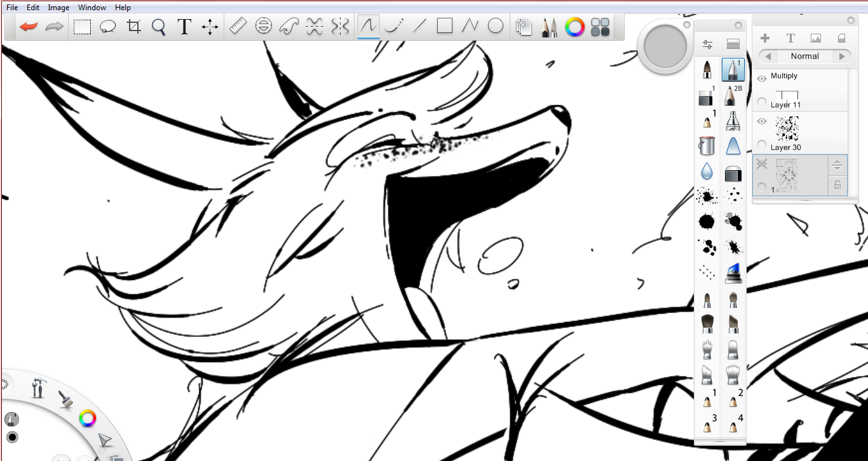This screenshot has width=868, height=461.
Task: Open the Help menu
Action: coord(123,8)
